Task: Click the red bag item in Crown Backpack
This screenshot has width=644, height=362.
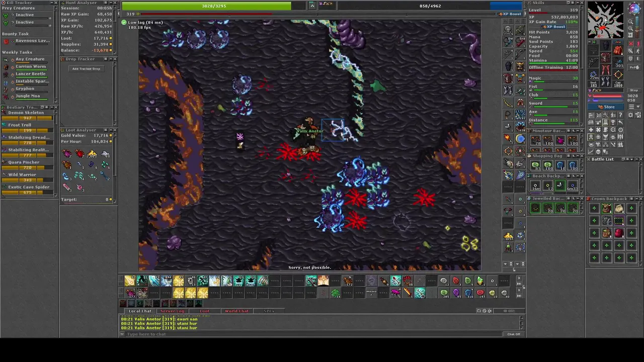Action: [x=619, y=233]
